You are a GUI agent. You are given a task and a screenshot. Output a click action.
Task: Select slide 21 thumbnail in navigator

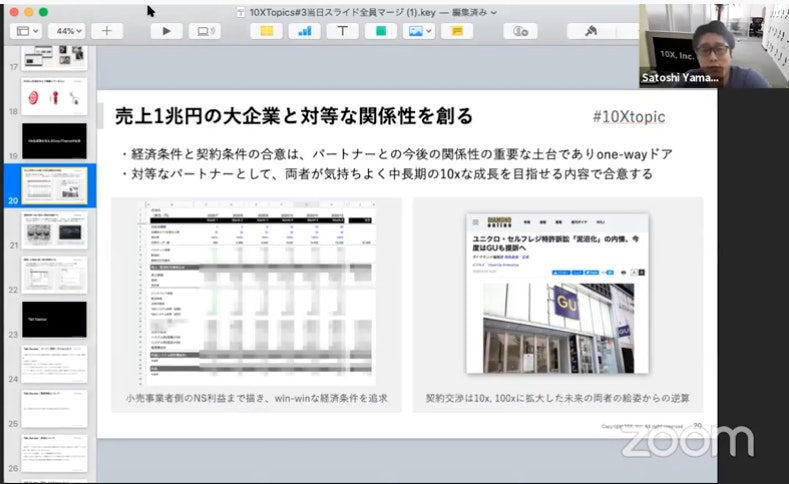pyautogui.click(x=54, y=229)
